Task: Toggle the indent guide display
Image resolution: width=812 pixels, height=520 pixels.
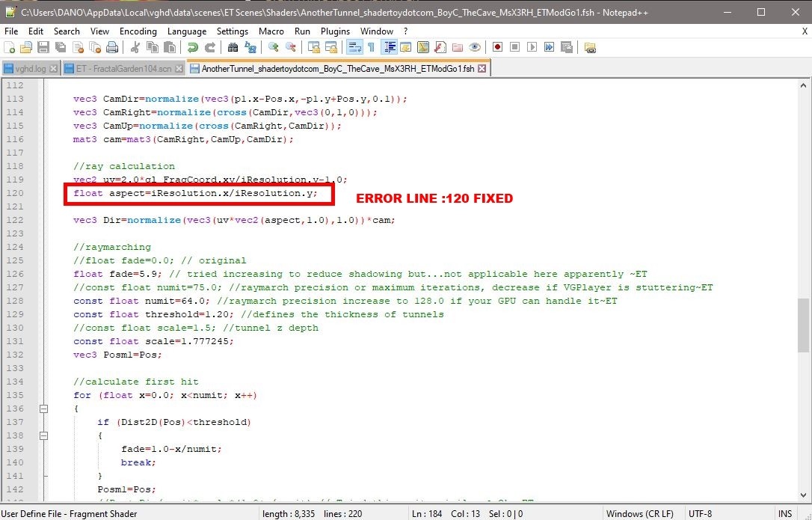Action: point(389,48)
